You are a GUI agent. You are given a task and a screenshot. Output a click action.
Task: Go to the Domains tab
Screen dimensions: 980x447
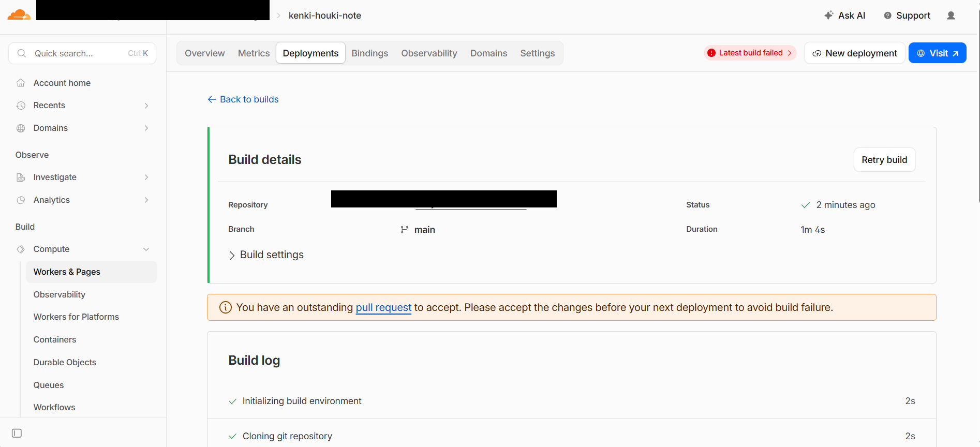click(489, 53)
